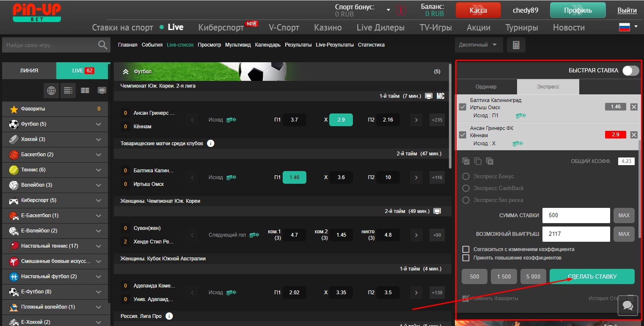This screenshot has height=326, width=644.
Task: Expand the Хоккей (3) sidebar category
Action: (99, 139)
